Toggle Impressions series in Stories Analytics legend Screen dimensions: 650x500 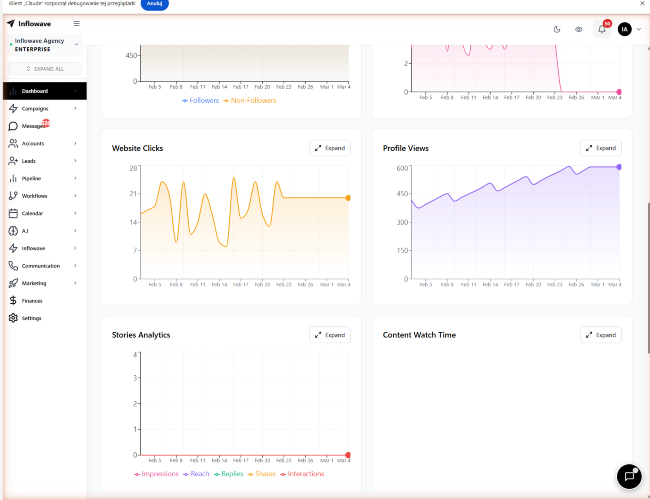pyautogui.click(x=157, y=474)
